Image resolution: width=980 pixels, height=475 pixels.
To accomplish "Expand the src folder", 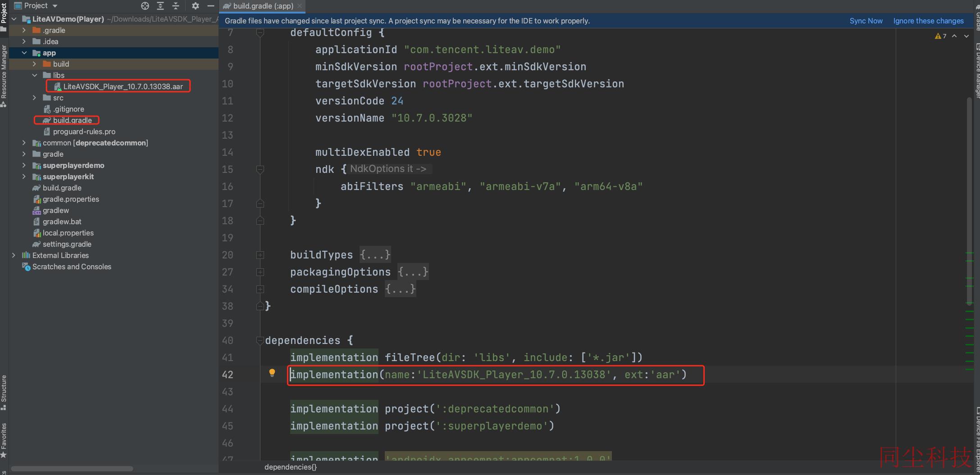I will click(34, 98).
